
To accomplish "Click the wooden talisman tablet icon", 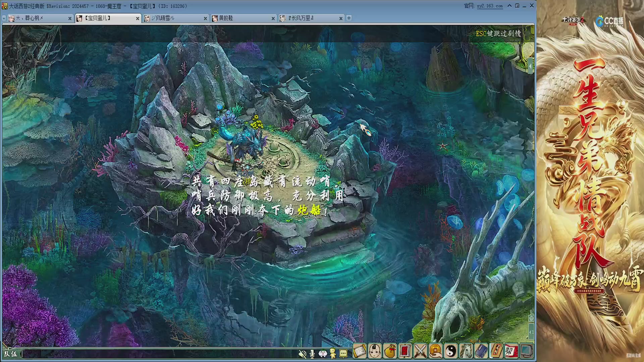I will (496, 351).
